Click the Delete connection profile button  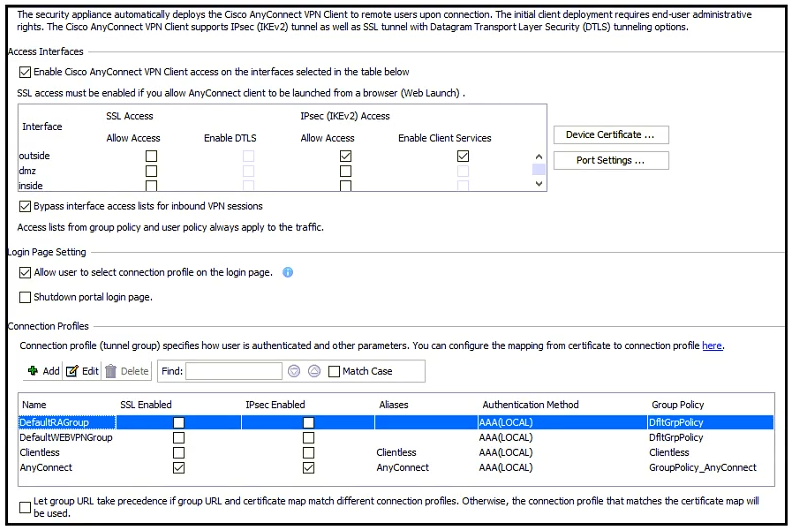(127, 371)
